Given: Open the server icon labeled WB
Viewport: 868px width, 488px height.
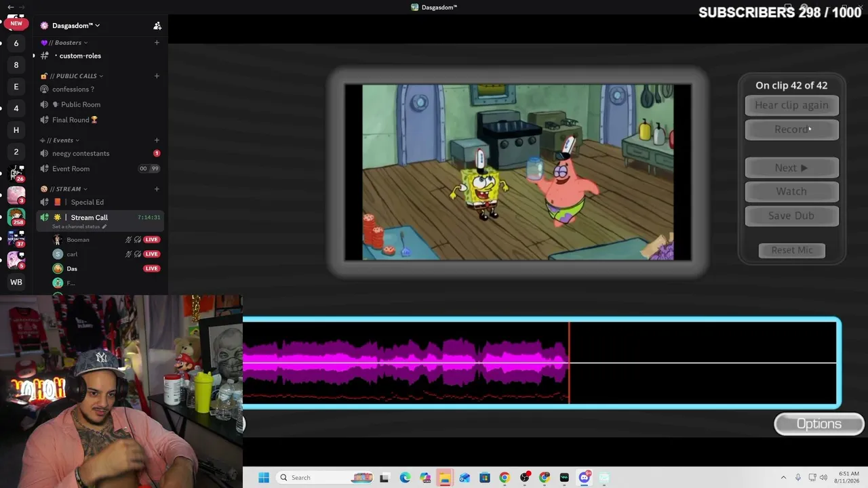Looking at the screenshot, I should [16, 282].
